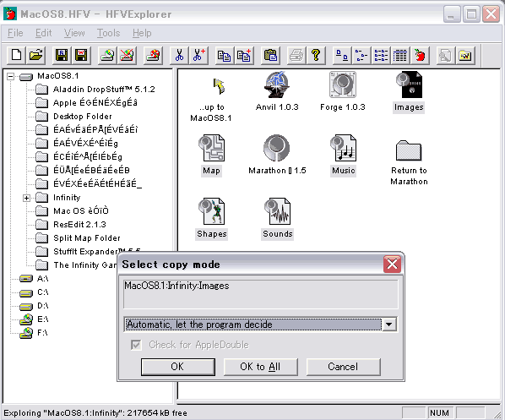
Task: Select the Images file icon
Action: (409, 85)
